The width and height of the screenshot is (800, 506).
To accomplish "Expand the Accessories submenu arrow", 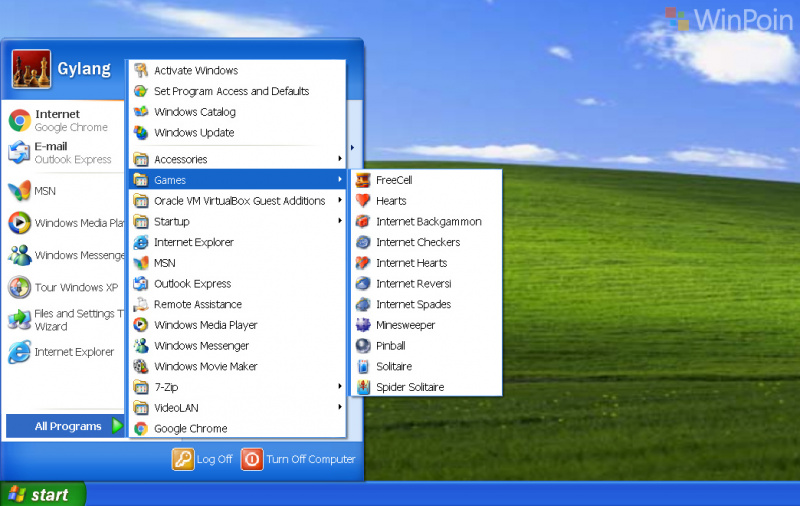I will click(340, 159).
